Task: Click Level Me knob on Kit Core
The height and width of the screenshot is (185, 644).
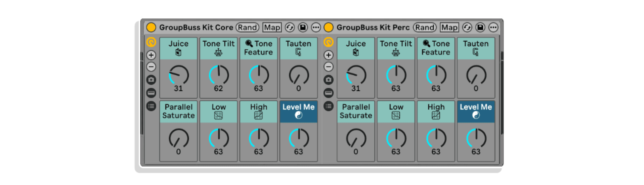Action: [x=299, y=138]
